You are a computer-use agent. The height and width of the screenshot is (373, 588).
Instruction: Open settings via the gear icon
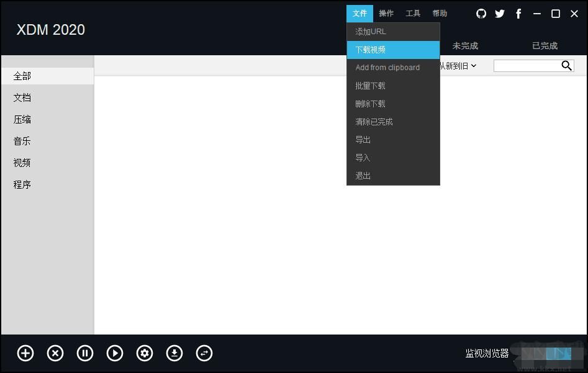pyautogui.click(x=145, y=353)
